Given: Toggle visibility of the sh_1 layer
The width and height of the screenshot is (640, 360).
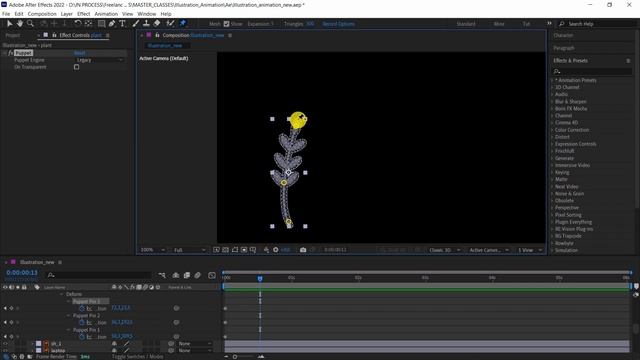Looking at the screenshot, I should [5, 344].
